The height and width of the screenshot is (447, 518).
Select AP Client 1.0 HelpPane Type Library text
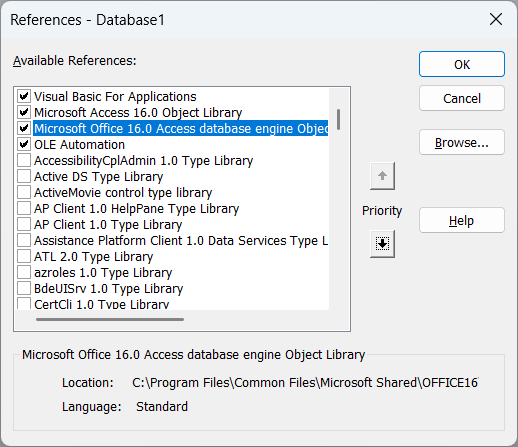pos(137,209)
